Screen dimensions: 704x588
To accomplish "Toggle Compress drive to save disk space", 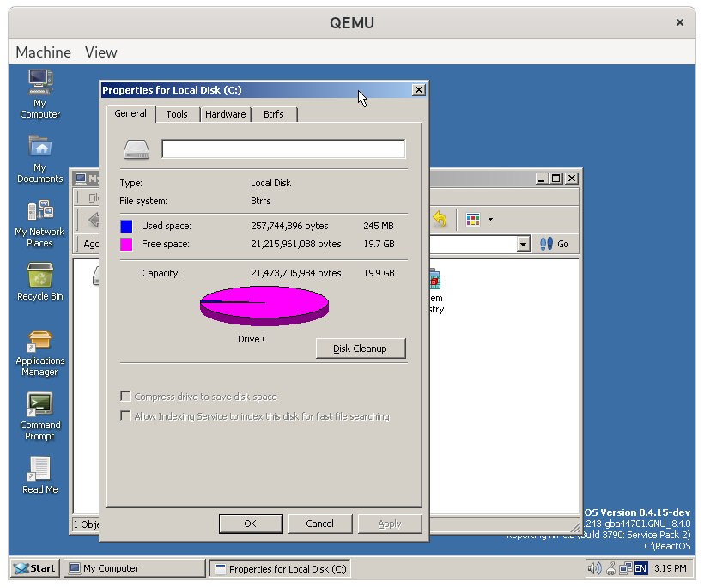I will [x=125, y=397].
